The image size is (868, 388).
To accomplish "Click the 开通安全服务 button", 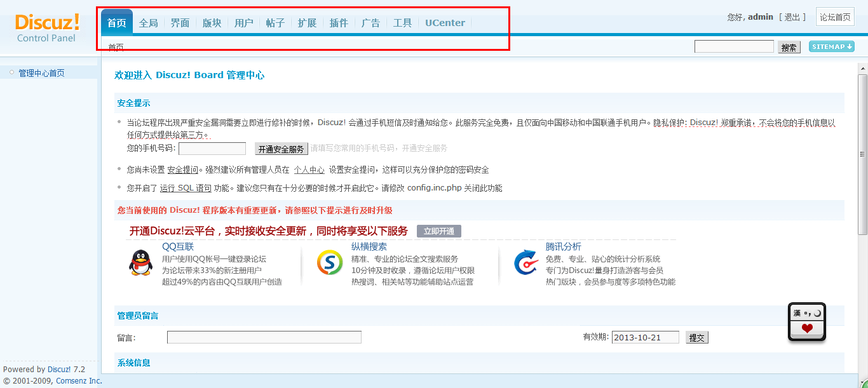I will pos(281,149).
